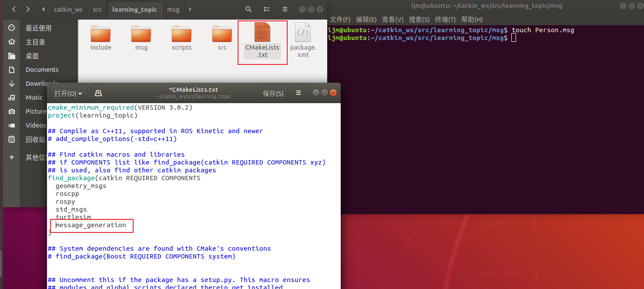Select the CMakeLists.txt file icon
644x289 pixels.
click(262, 33)
